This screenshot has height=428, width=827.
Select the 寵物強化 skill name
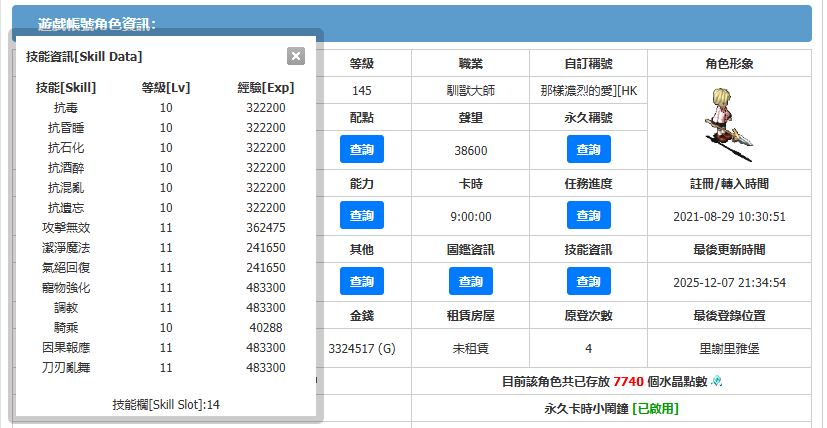(66, 288)
